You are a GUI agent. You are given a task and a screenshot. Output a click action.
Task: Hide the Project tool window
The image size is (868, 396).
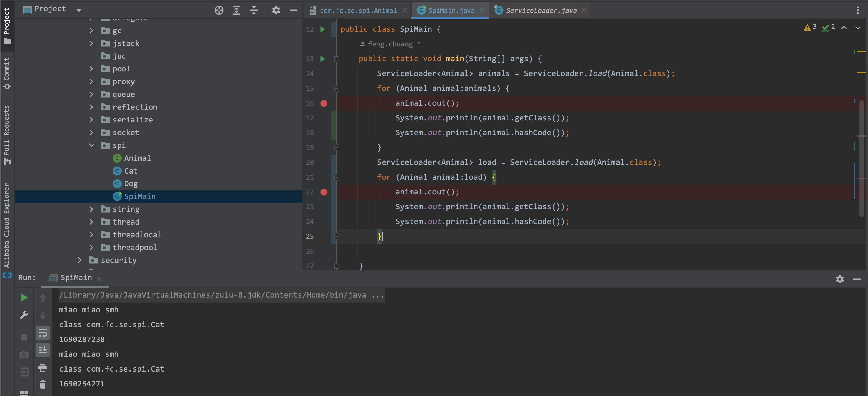pyautogui.click(x=294, y=10)
